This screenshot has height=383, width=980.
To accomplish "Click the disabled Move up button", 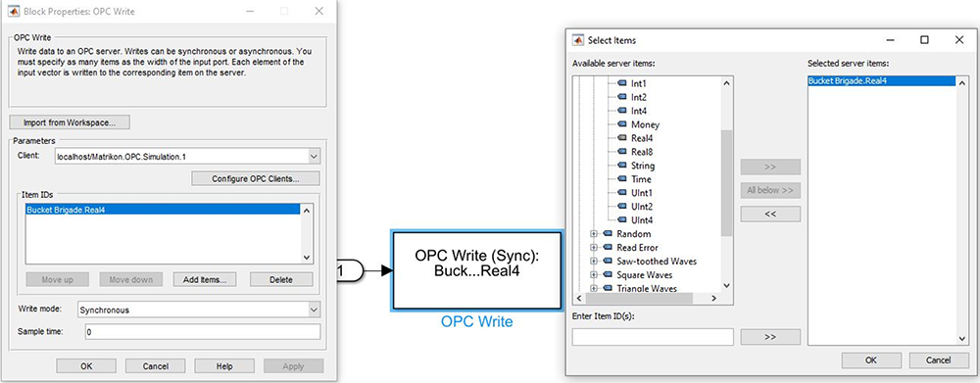I will (58, 280).
